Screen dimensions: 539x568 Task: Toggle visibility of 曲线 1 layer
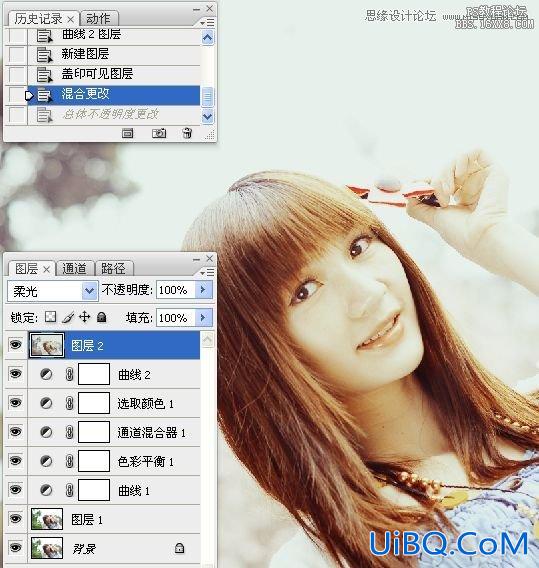click(15, 489)
